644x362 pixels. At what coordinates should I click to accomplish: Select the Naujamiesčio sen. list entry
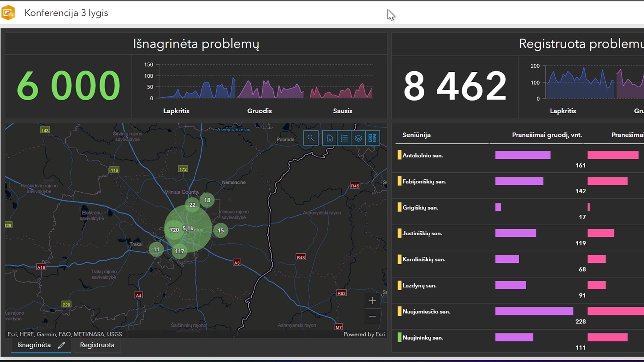click(426, 312)
